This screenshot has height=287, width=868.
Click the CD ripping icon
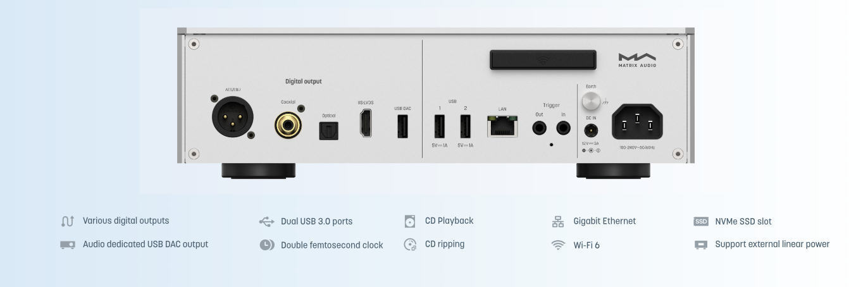[x=410, y=245]
